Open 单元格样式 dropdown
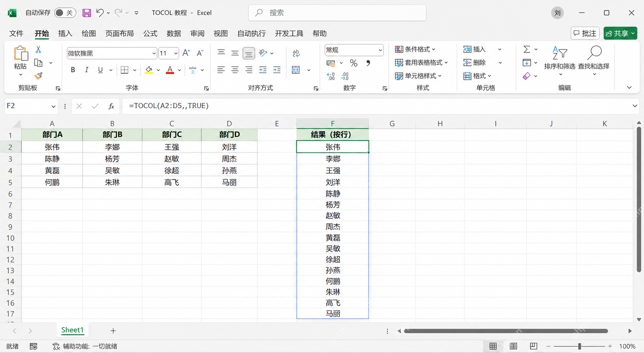Viewport: 644px width, 353px height. tap(418, 76)
